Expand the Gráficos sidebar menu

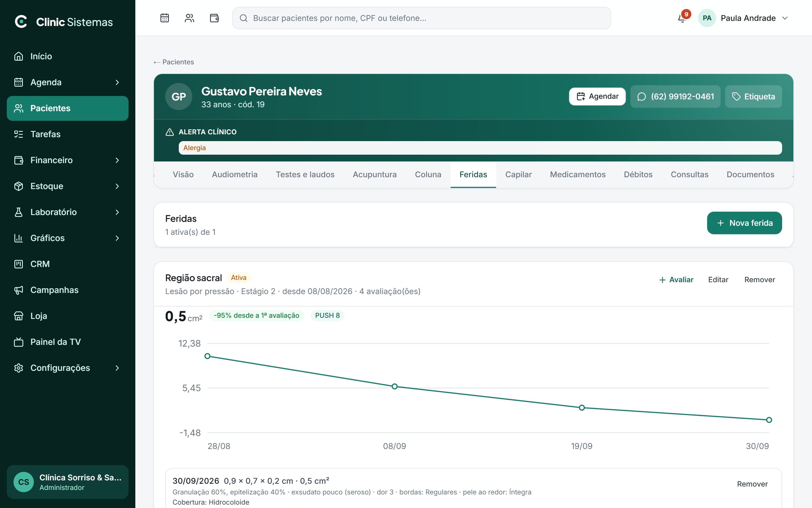(x=67, y=238)
